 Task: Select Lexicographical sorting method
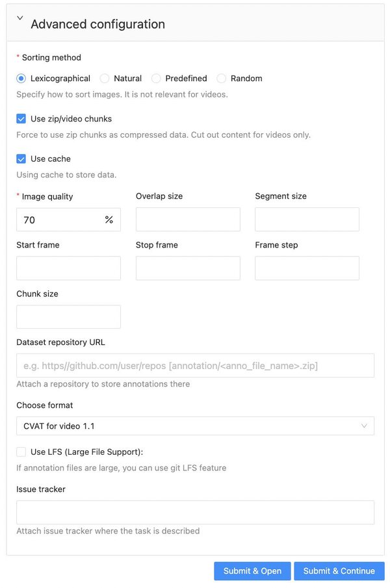pos(21,79)
